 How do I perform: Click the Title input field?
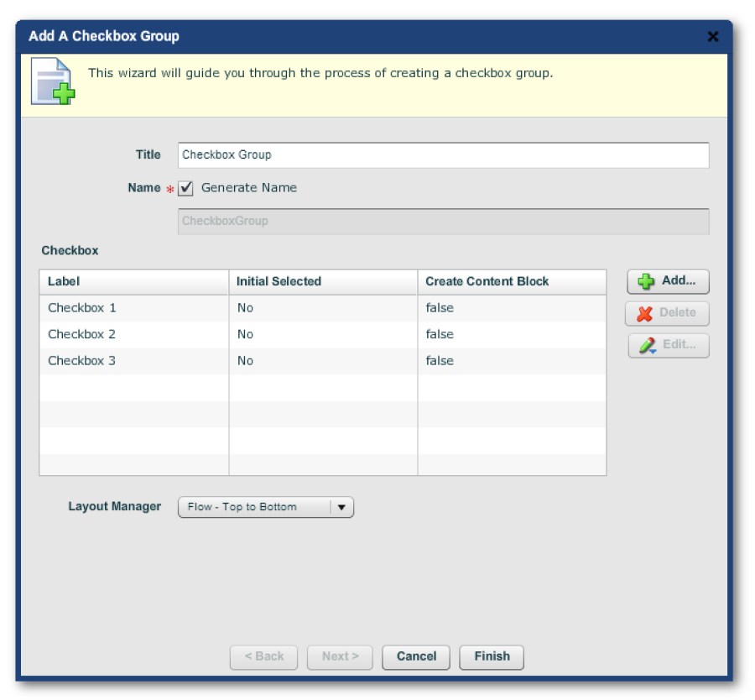pyautogui.click(x=444, y=155)
